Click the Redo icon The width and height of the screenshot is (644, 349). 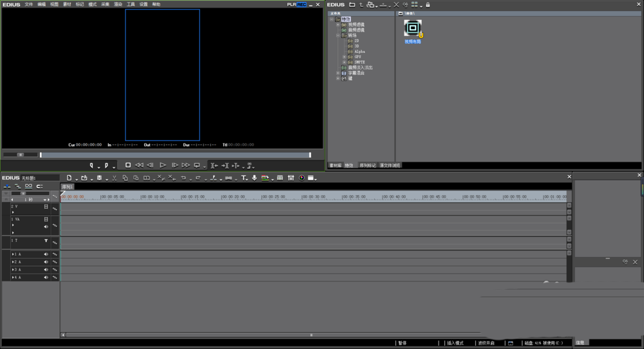[198, 178]
